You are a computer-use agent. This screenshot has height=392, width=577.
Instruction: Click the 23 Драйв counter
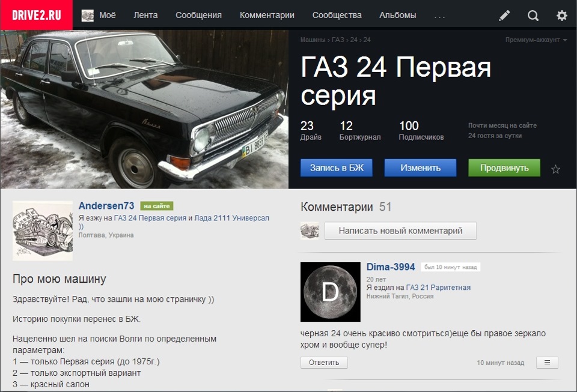[311, 130]
